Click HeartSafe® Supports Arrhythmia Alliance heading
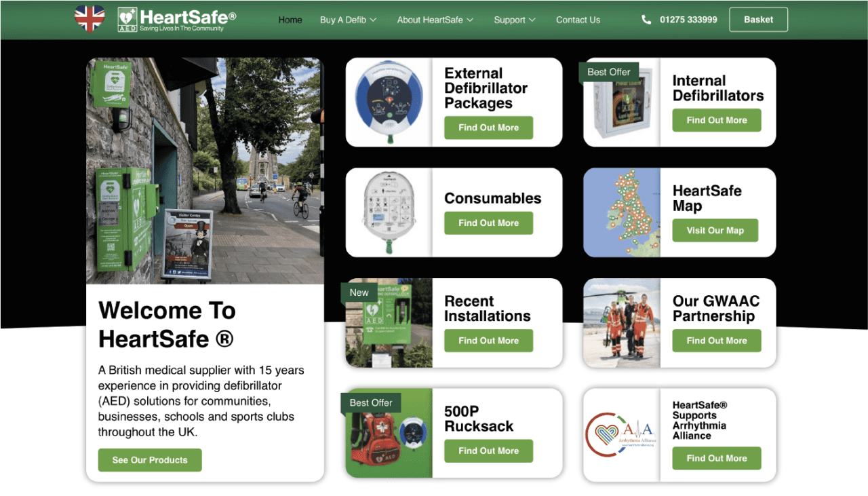The image size is (868, 496). (x=700, y=421)
